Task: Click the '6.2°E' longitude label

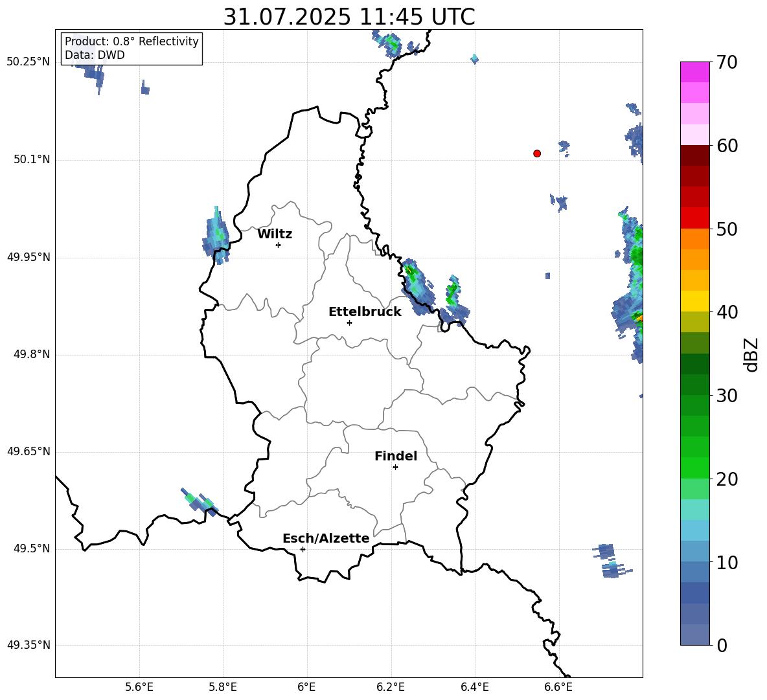Action: [x=391, y=687]
